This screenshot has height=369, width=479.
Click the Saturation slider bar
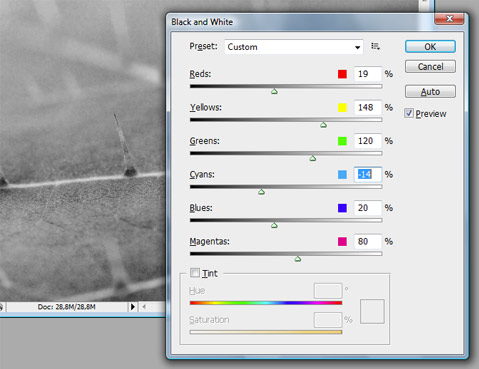tap(266, 332)
